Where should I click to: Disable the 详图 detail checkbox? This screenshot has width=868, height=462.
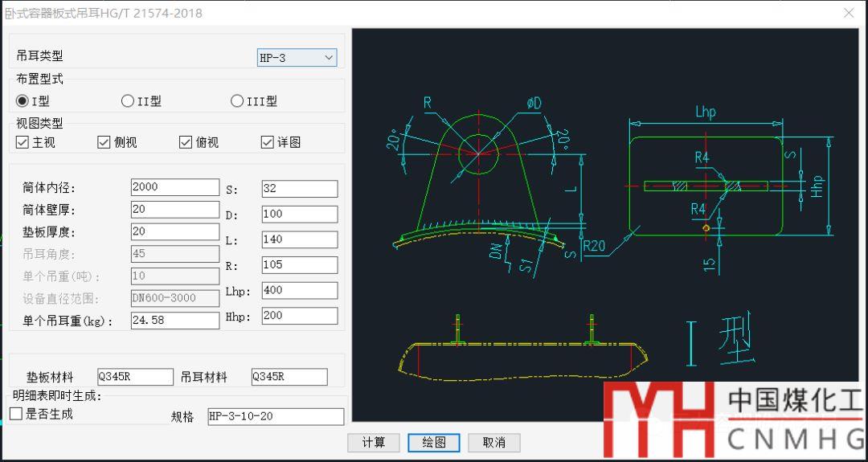click(x=268, y=142)
